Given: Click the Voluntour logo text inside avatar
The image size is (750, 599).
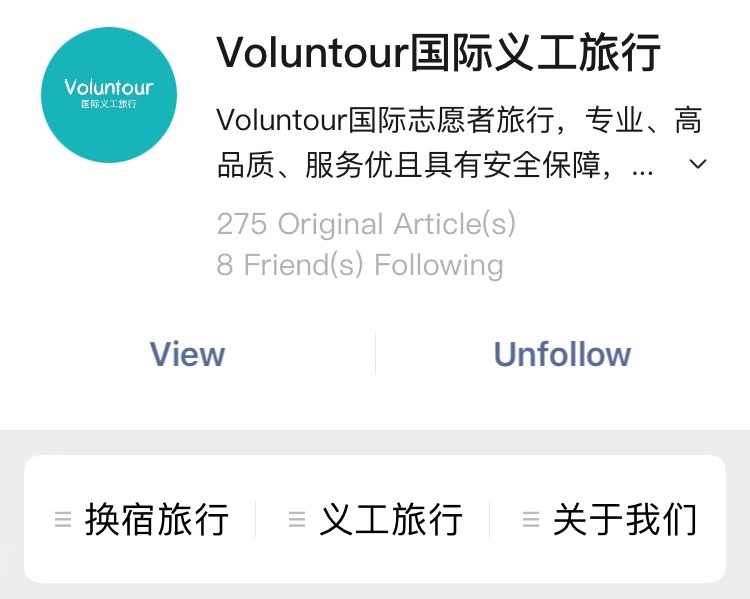Looking at the screenshot, I should [x=109, y=87].
